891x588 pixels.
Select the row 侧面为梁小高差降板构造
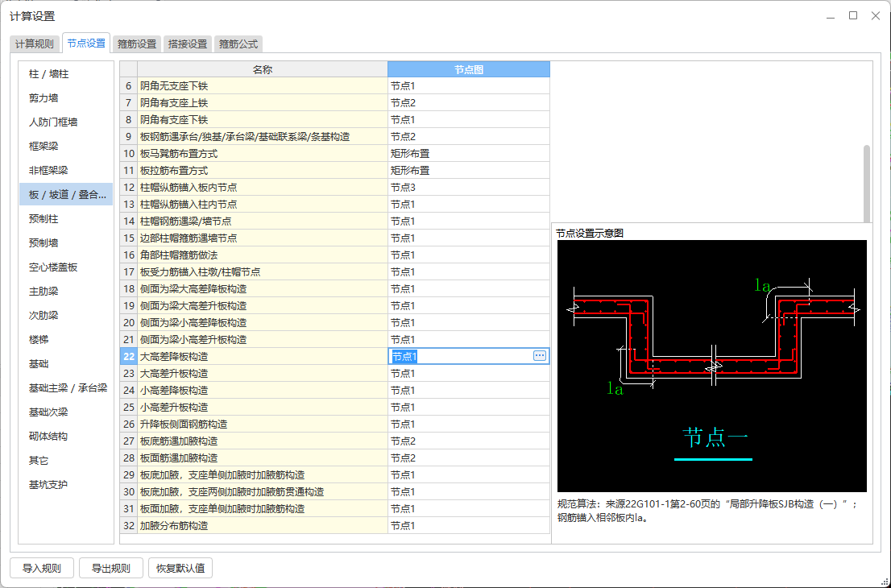334,323
